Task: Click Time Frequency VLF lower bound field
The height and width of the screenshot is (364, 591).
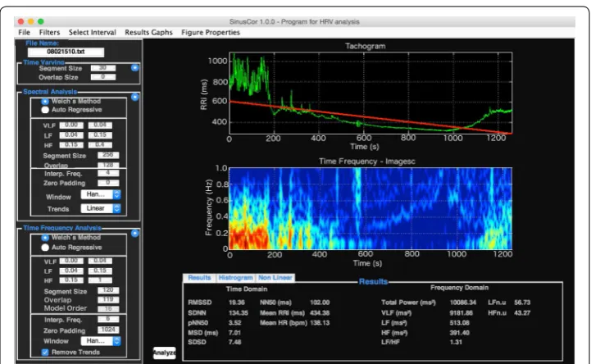Action: click(x=71, y=262)
